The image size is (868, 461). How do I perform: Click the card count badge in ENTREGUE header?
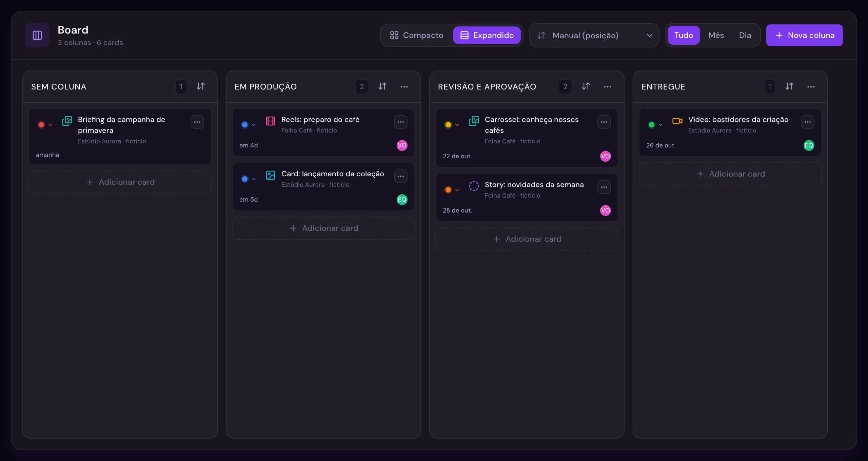click(770, 87)
